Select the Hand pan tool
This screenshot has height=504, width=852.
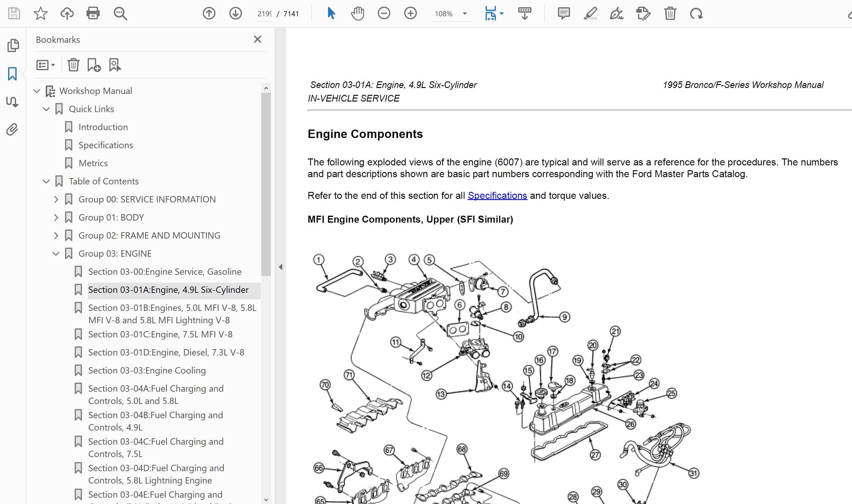coord(357,14)
